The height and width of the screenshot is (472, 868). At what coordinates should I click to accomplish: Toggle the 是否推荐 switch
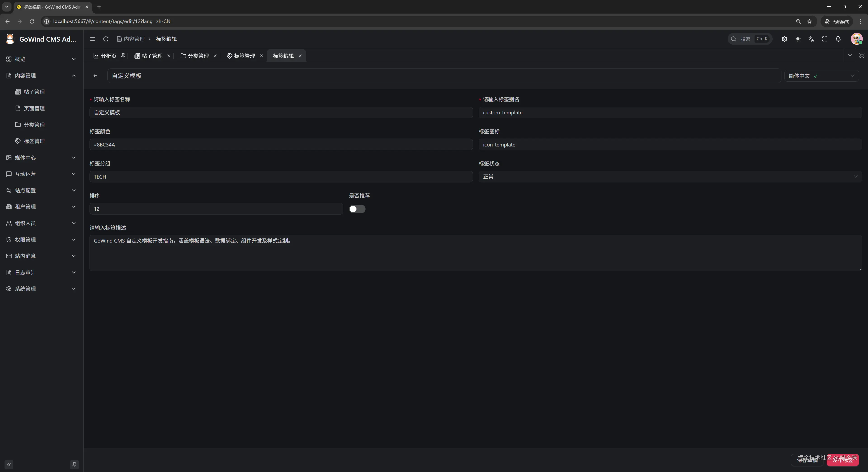pos(357,209)
